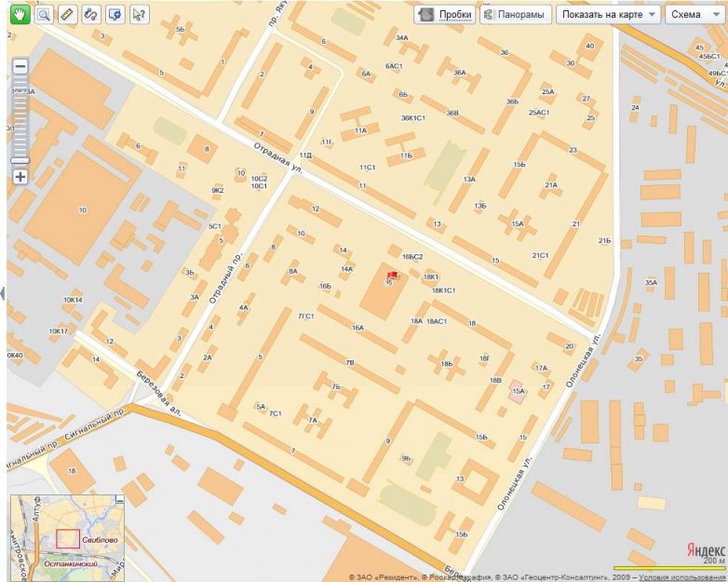The image size is (728, 582).
Task: Toggle the Панорамы panoramas layer
Action: pyautogui.click(x=513, y=15)
